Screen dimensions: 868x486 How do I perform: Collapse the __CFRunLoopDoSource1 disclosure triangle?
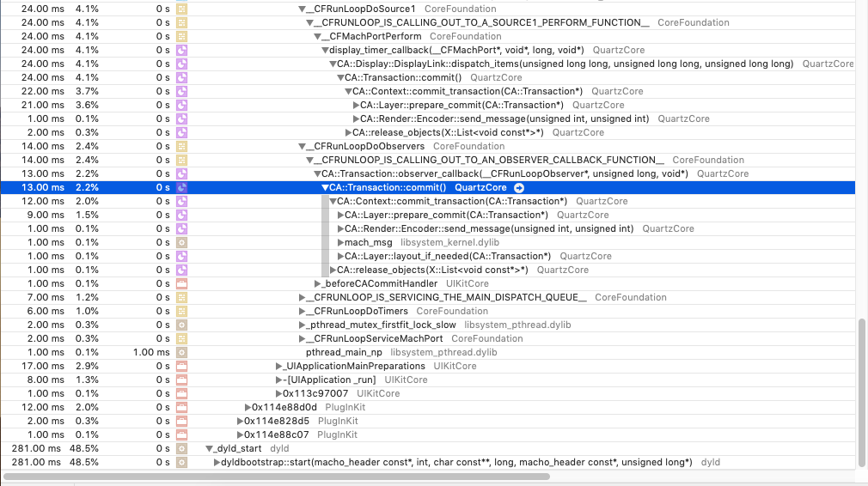point(302,9)
